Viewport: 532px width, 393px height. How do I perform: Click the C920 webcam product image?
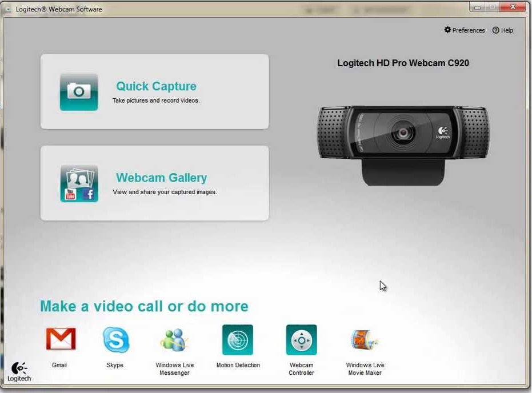coord(403,145)
